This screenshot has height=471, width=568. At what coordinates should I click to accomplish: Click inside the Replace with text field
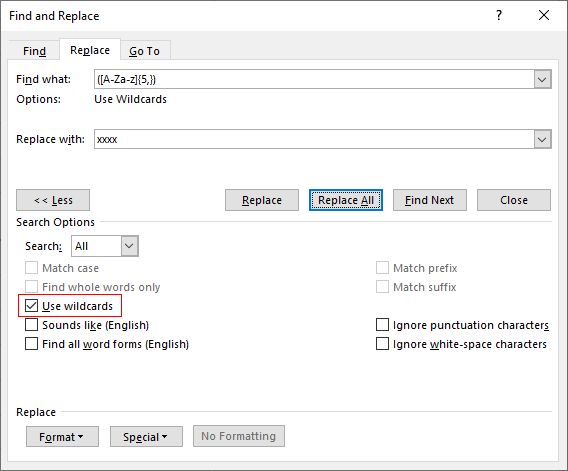(x=314, y=139)
